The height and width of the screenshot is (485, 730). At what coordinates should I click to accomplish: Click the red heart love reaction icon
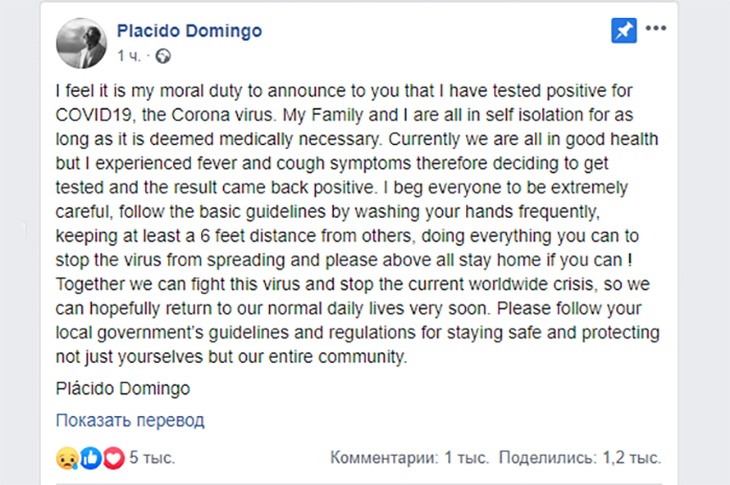click(113, 458)
